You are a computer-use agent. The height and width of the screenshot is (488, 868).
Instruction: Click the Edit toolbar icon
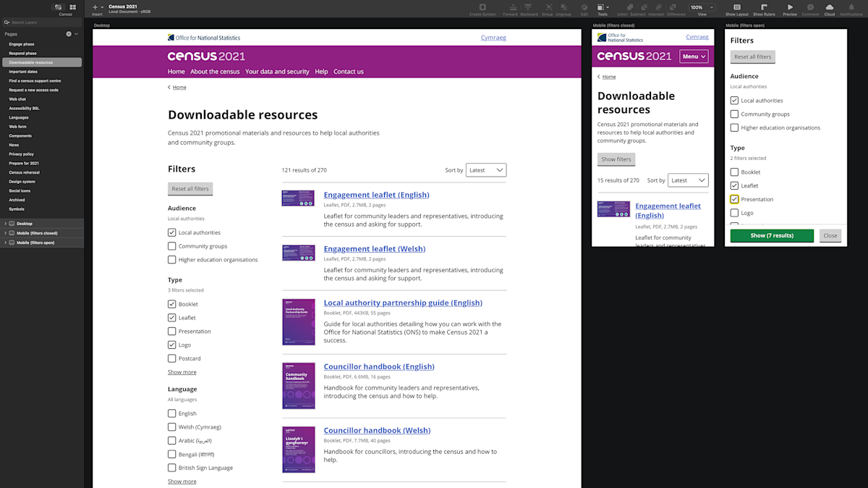(584, 7)
